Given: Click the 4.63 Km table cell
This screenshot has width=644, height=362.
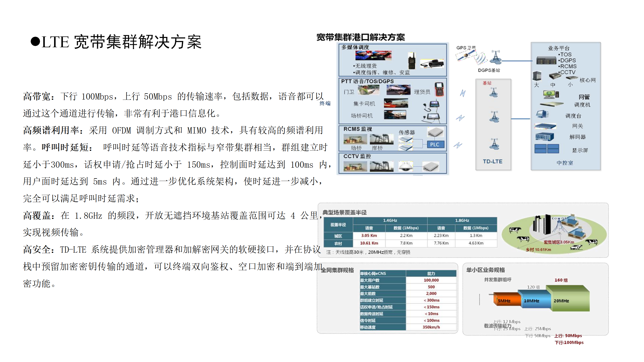Looking at the screenshot, I should click(x=476, y=243).
